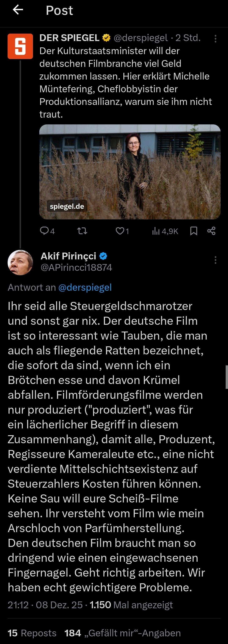Image resolution: width=228 pixels, height=644 pixels.
Task: Like the DER SPIEGEL post
Action: (x=120, y=231)
